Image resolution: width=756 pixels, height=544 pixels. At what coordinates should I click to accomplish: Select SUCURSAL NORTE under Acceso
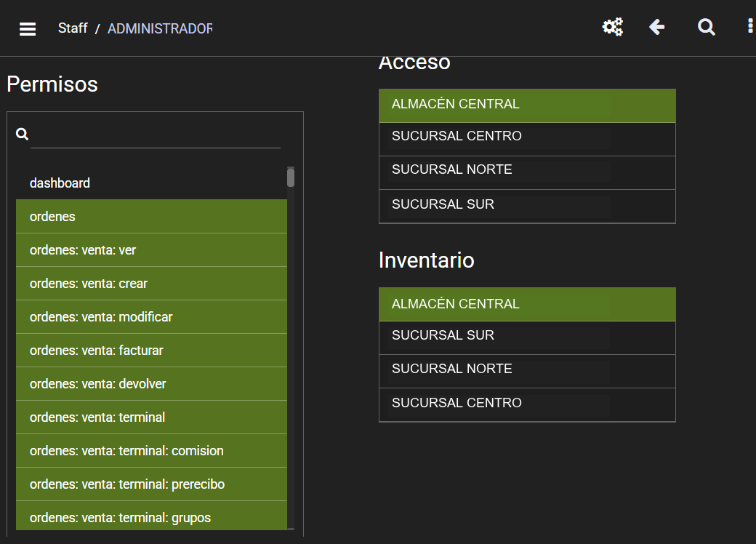click(x=527, y=172)
